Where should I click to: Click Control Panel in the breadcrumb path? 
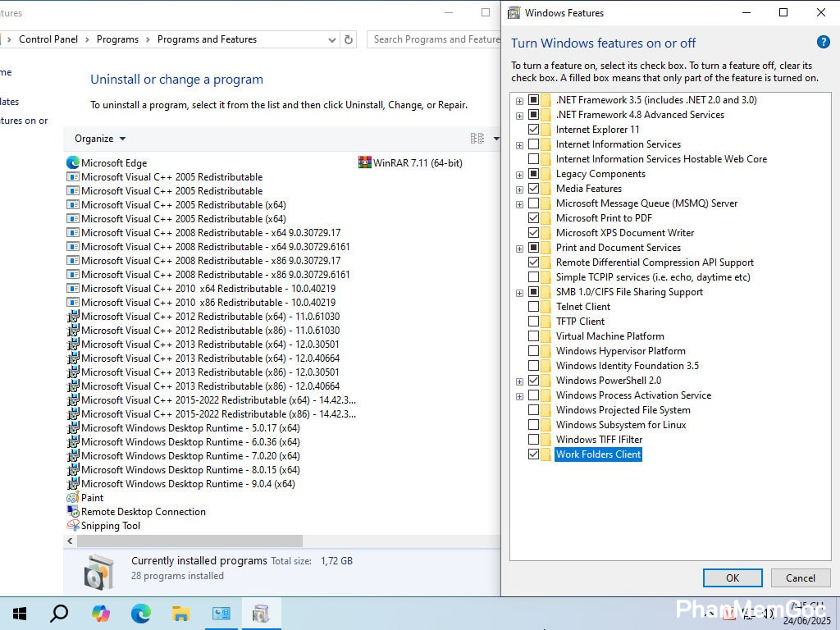(x=48, y=39)
